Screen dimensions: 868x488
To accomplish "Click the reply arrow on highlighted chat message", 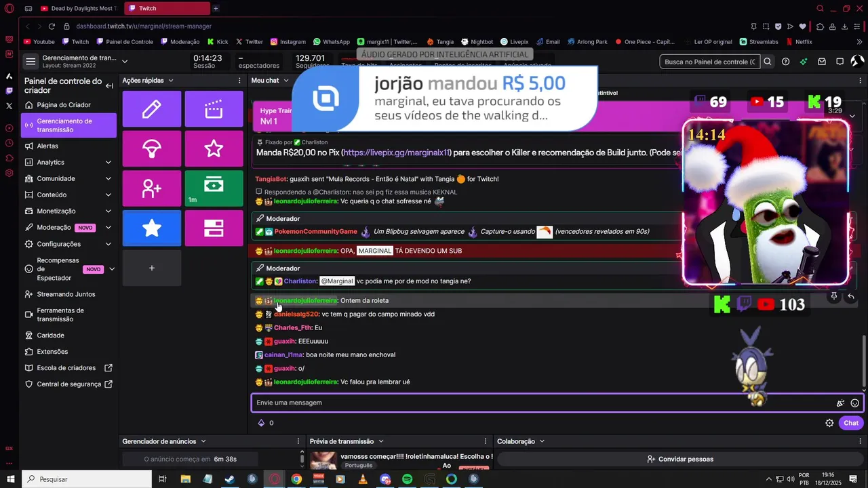I will pos(851,296).
